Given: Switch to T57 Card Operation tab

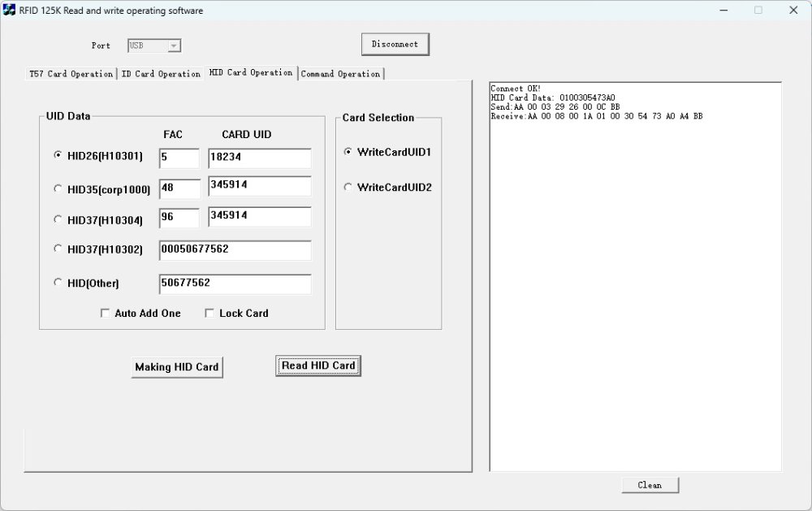Looking at the screenshot, I should [x=71, y=74].
